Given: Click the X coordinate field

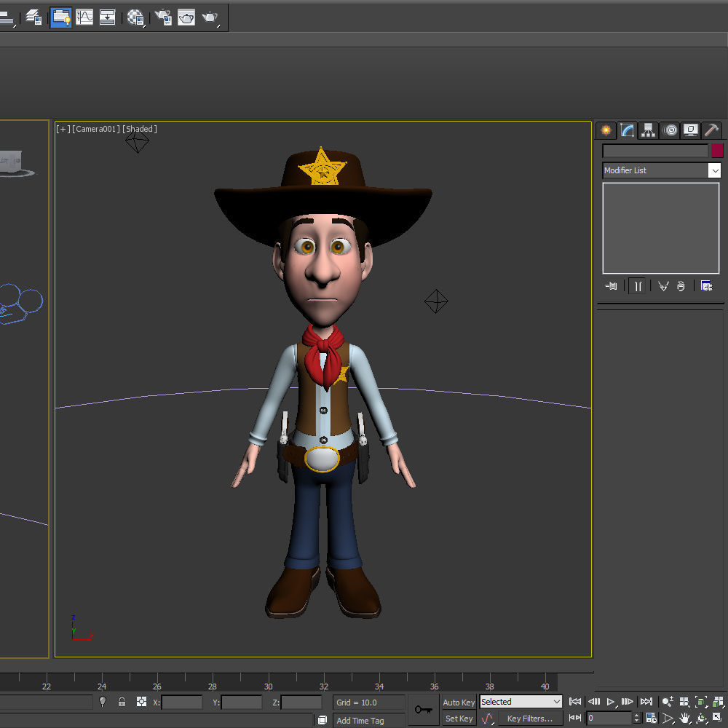Looking at the screenshot, I should pos(182,702).
